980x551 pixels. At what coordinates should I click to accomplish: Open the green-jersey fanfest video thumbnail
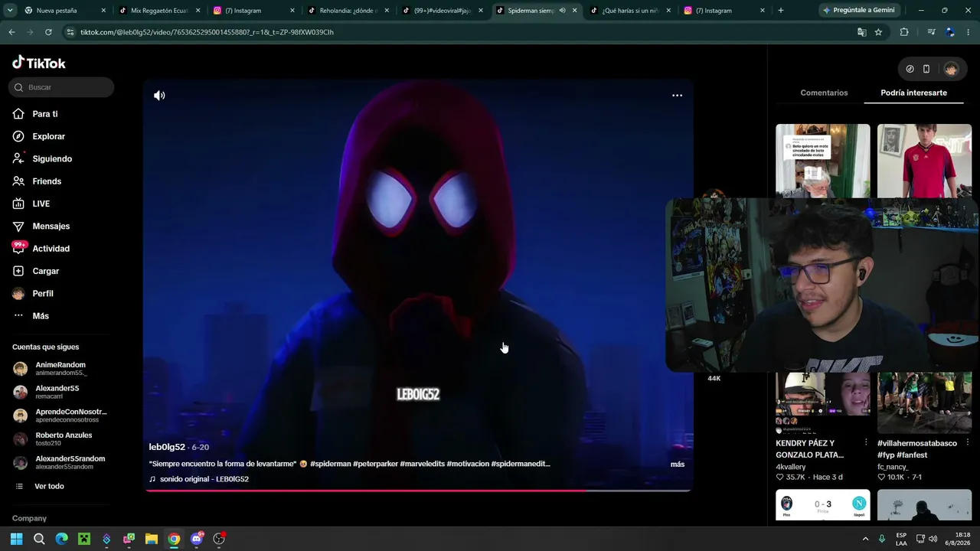click(924, 403)
